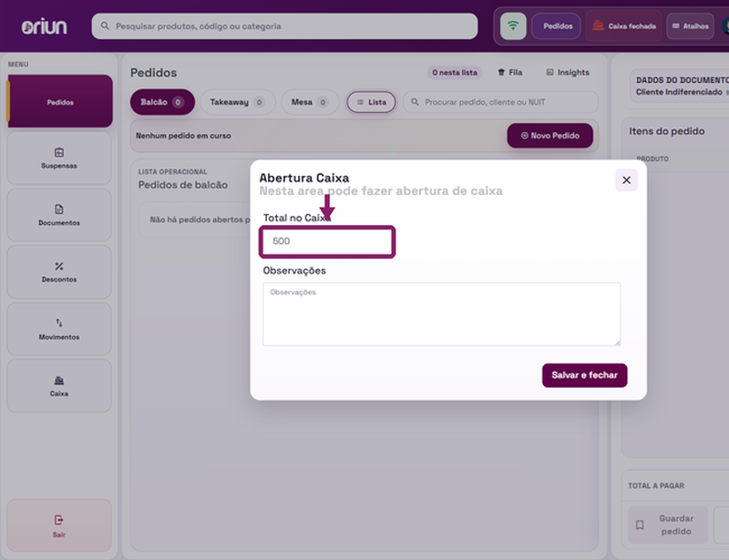This screenshot has width=729, height=560.
Task: Click the product search bar at top
Action: 284,26
